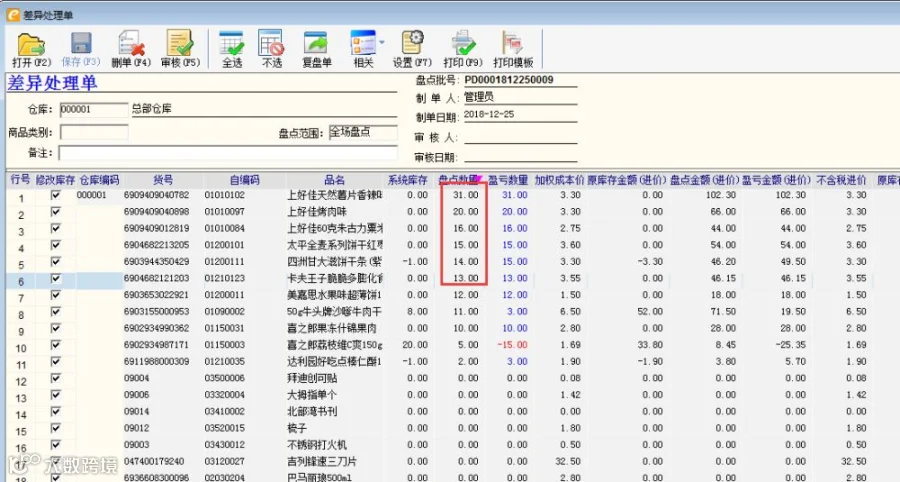Uncheck 修改库存 for row 1

click(55, 195)
